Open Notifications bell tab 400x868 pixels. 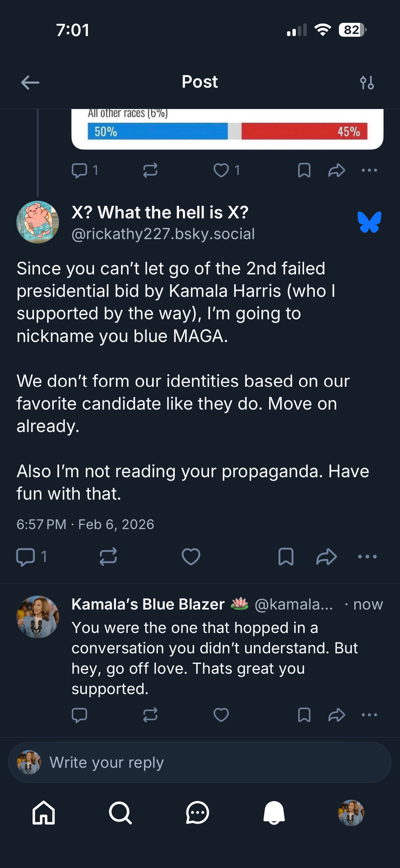click(x=274, y=812)
